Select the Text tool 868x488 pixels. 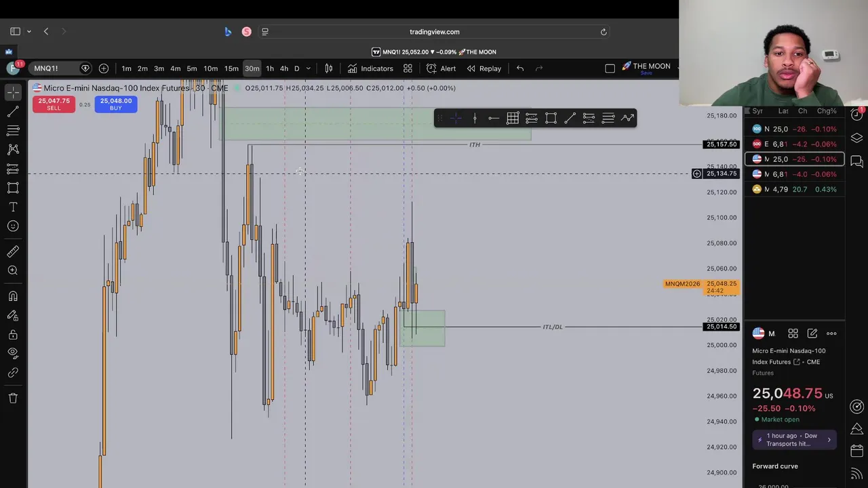coord(13,207)
